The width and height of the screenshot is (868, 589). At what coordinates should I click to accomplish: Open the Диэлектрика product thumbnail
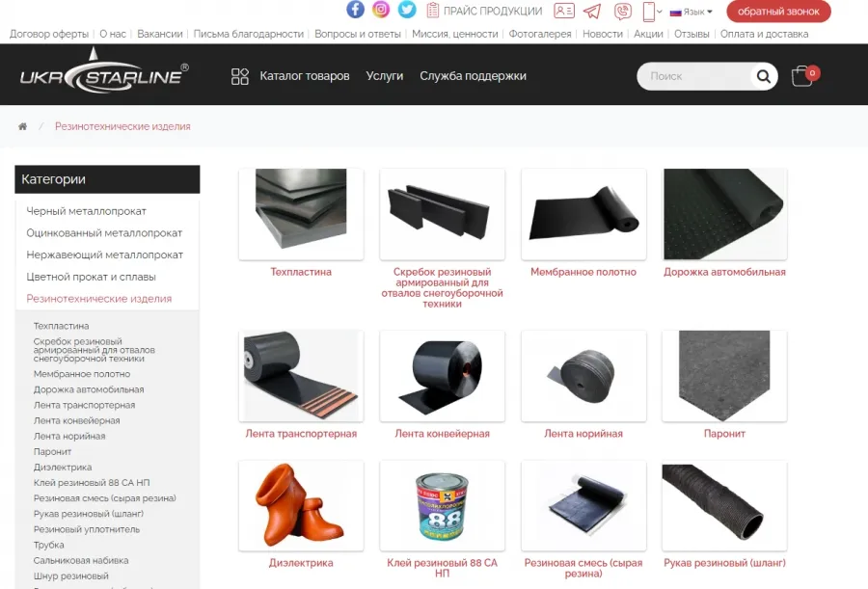point(301,505)
